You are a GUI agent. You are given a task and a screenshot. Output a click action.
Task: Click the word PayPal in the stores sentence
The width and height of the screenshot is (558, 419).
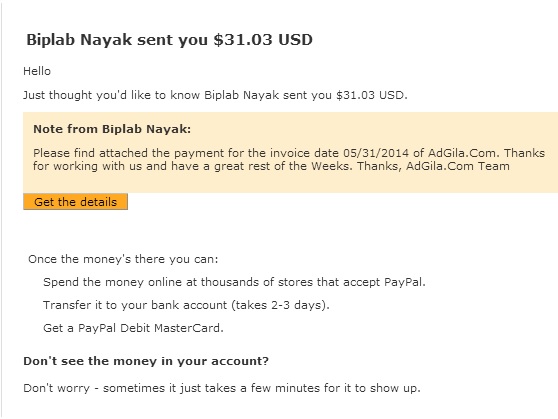[403, 282]
